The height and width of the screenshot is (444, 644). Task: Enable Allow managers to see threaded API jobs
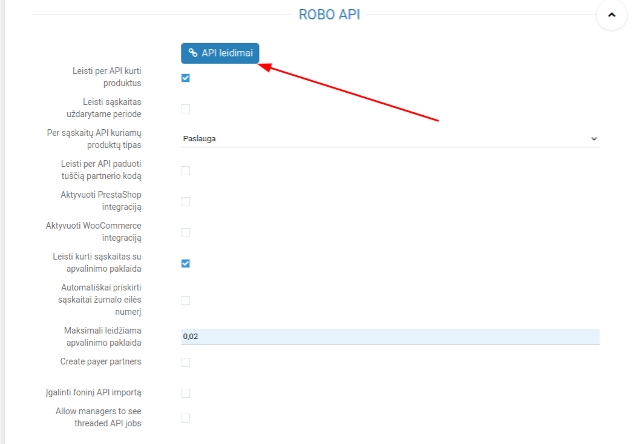(x=186, y=418)
